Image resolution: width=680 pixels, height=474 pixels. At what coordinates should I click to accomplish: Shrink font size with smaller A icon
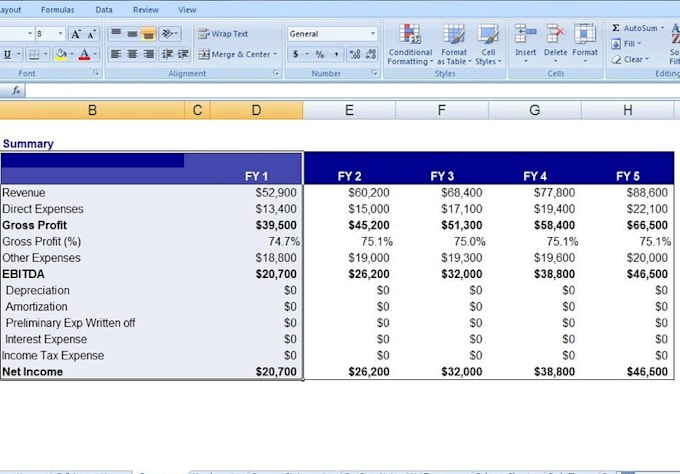click(x=92, y=34)
